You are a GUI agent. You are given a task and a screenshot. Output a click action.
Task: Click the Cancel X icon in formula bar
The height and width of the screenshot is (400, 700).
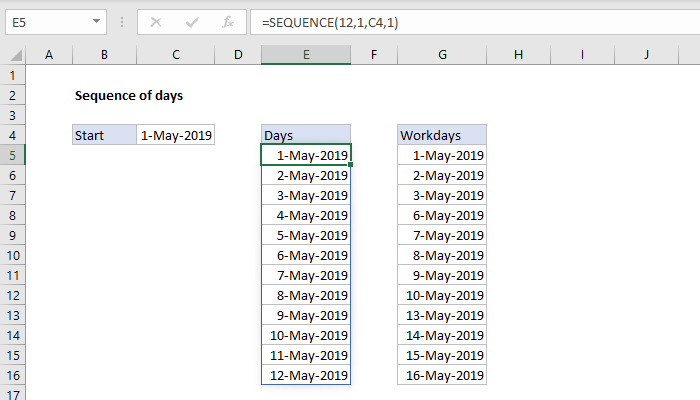156,20
